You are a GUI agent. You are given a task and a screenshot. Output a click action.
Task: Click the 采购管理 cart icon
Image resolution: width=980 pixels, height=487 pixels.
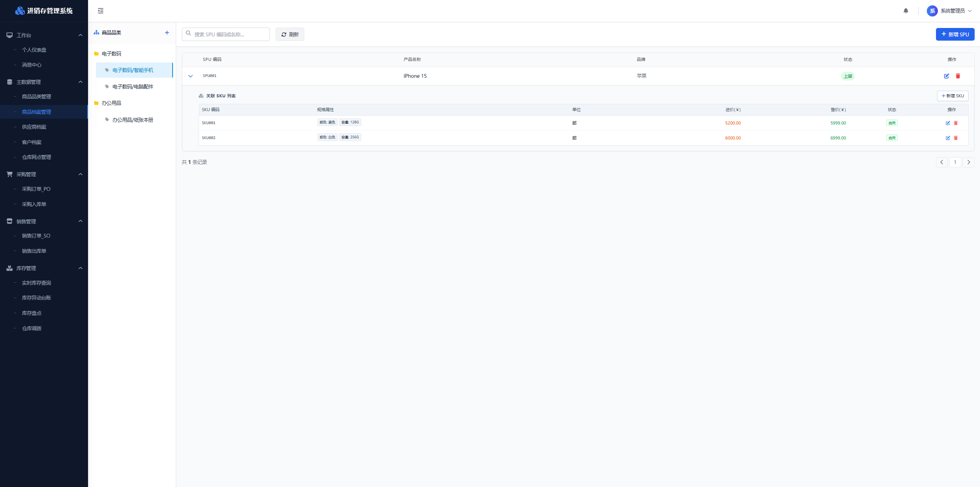click(10, 174)
